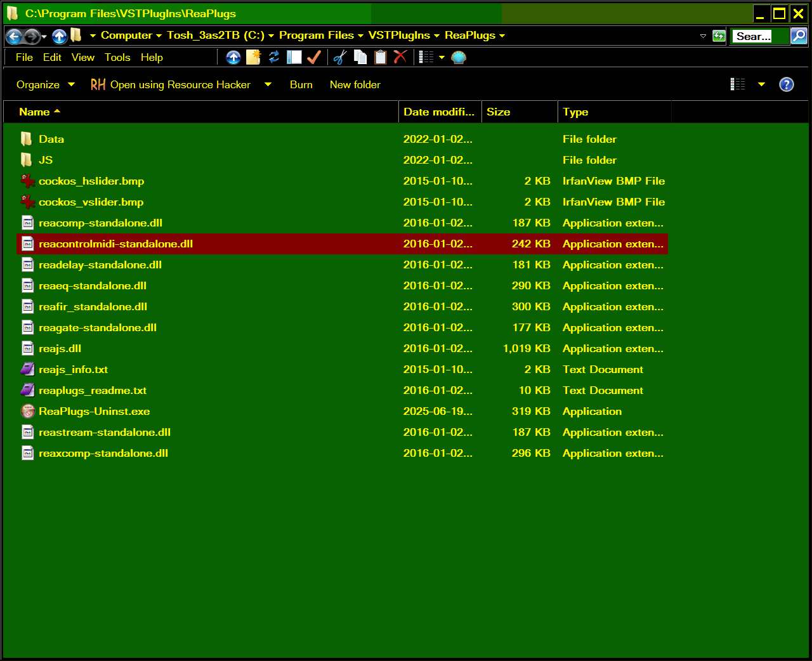Click inside the Search box
This screenshot has width=812, height=661.
(759, 36)
